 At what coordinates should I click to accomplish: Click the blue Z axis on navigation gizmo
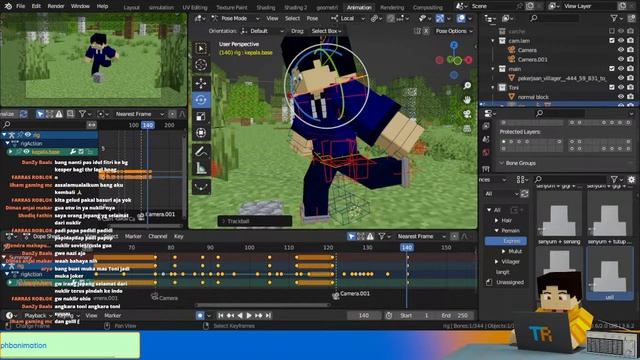pyautogui.click(x=454, y=44)
